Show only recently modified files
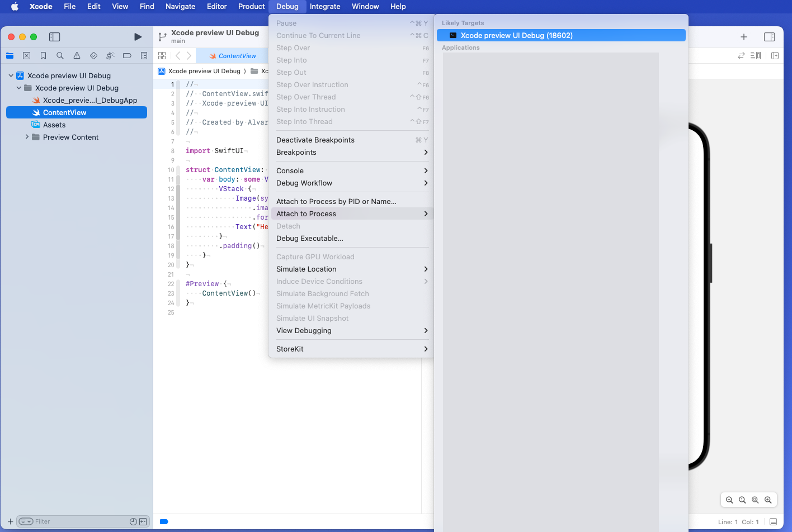Viewport: 792px width, 532px height. [x=133, y=521]
